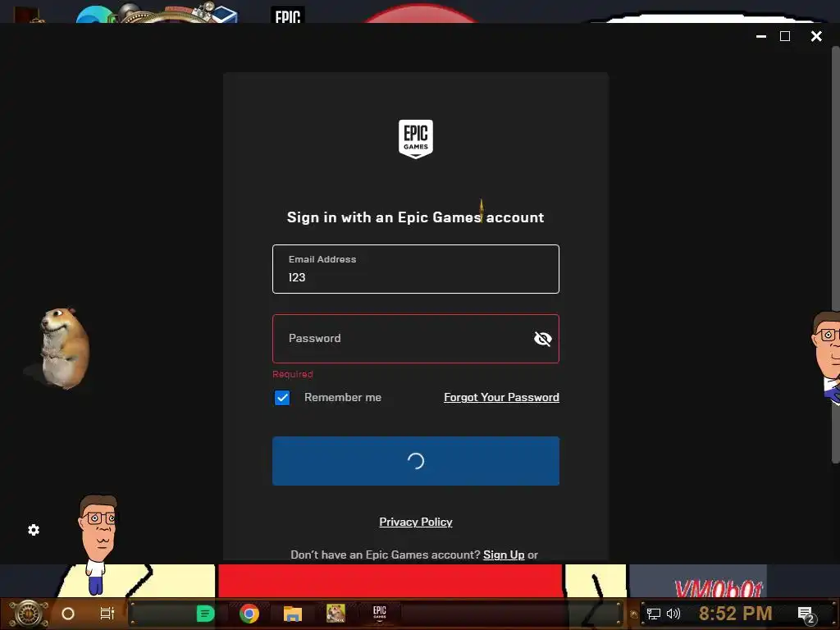Click the Epic Games logo in the sign-in form

point(416,139)
